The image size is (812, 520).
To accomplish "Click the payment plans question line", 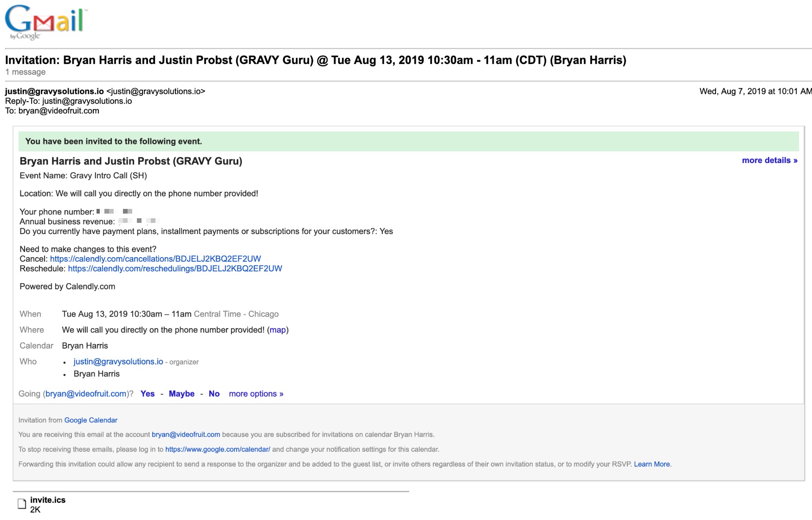I will [x=206, y=231].
